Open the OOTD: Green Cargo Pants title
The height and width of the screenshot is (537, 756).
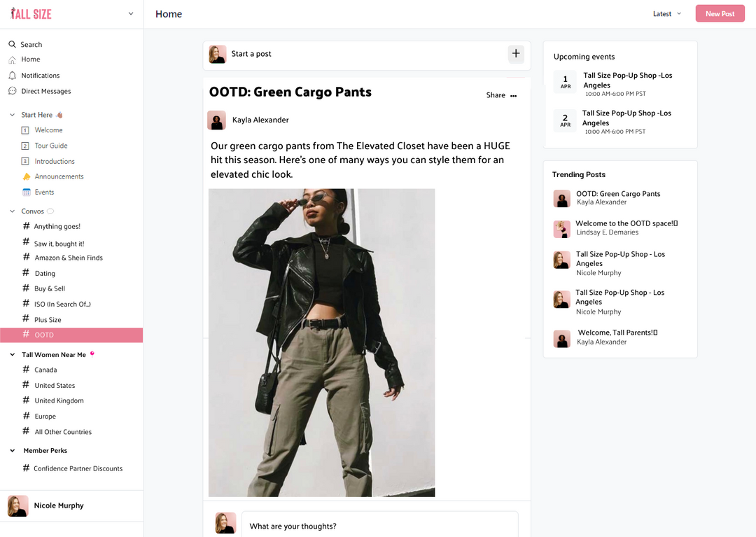point(290,92)
